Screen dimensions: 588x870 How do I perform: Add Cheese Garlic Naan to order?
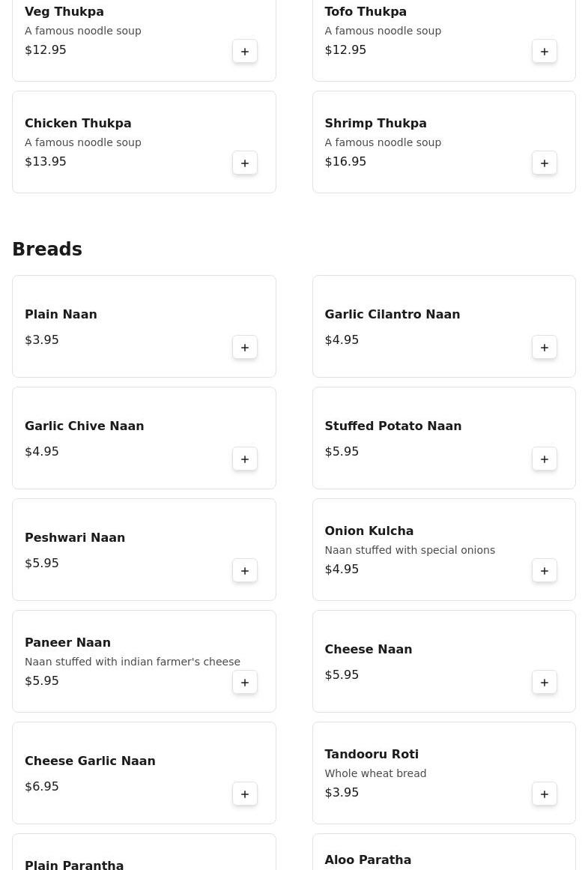(245, 794)
